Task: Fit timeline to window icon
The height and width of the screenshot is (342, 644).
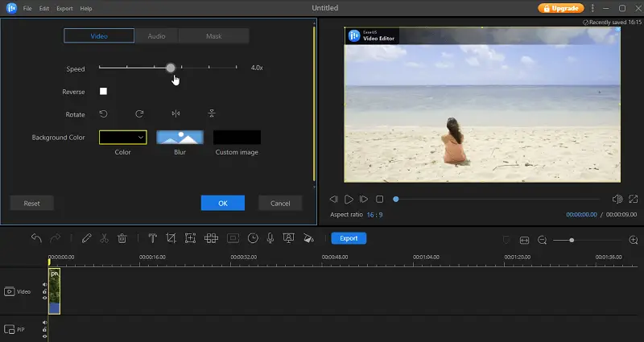Action: point(525,240)
